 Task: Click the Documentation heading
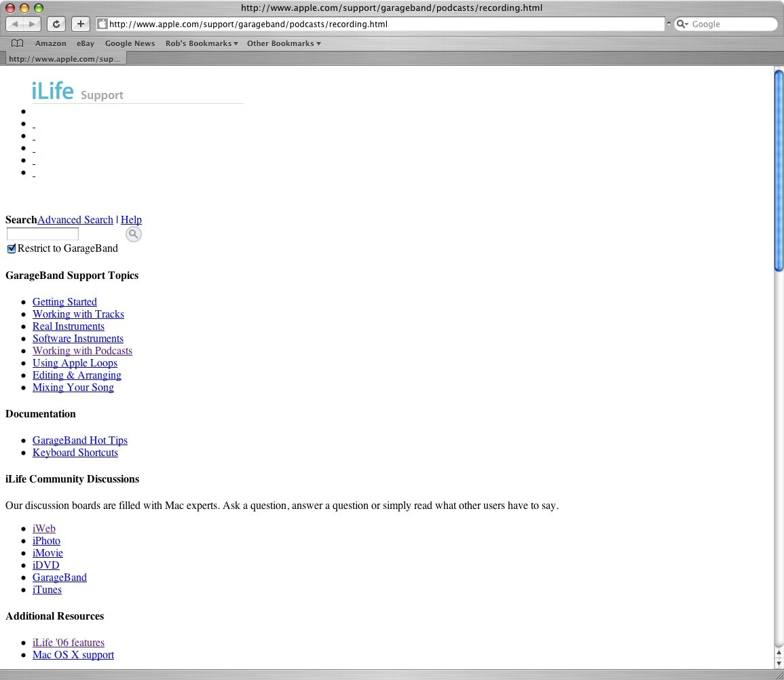[x=41, y=414]
